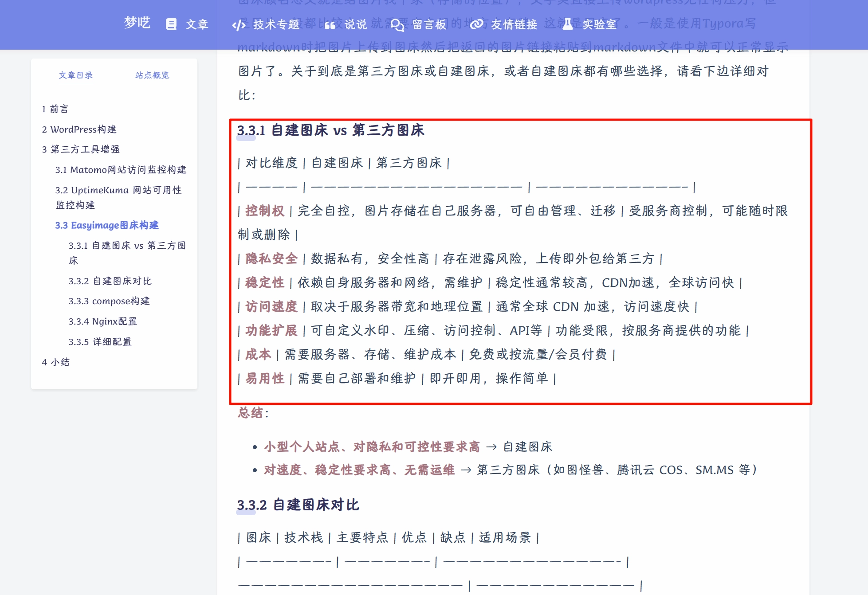Go to 3.3.3 compose构建 entry
Viewport: 868px width, 595px height.
[x=109, y=301]
